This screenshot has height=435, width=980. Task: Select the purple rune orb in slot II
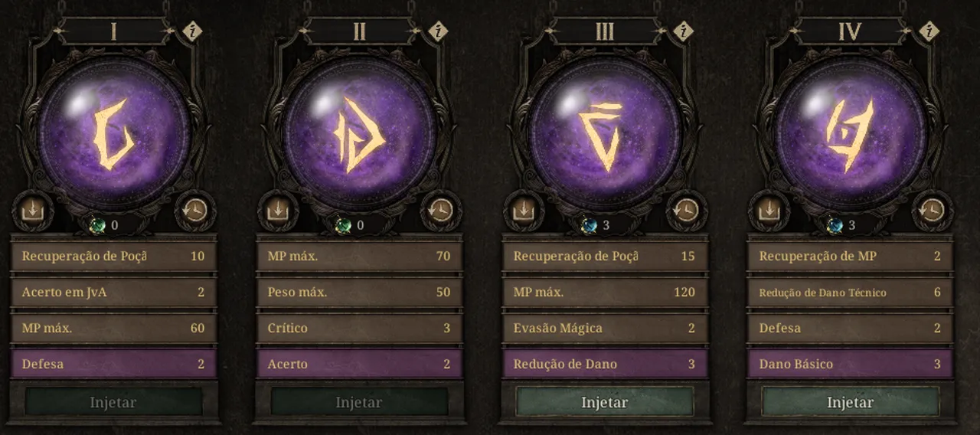point(359,132)
